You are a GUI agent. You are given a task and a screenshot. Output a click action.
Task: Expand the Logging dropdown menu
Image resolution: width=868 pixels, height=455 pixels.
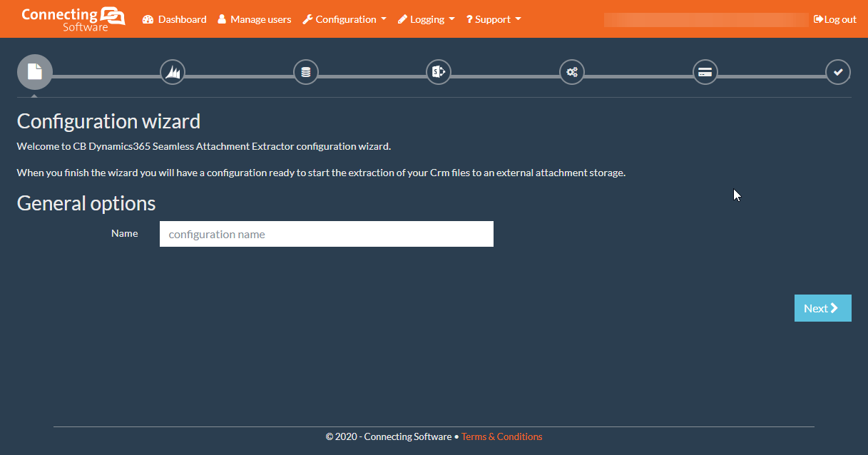coord(426,19)
